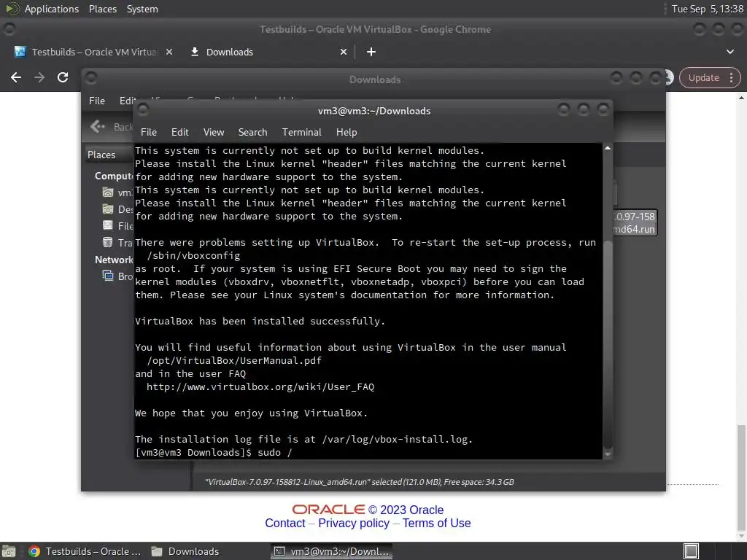Click Downloads window menu button at top-left

pos(91,77)
